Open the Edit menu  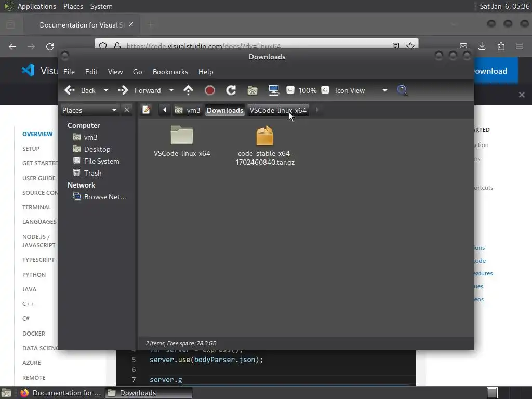click(x=91, y=72)
